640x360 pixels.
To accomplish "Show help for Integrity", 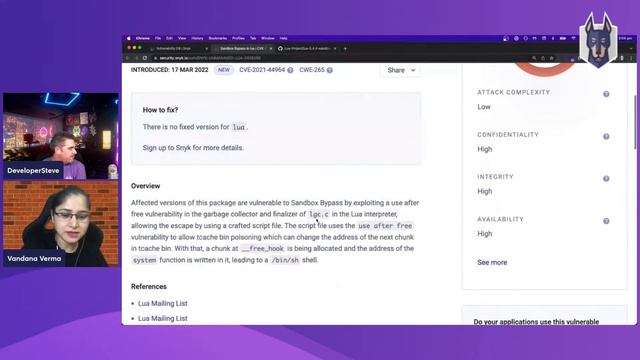I will pyautogui.click(x=606, y=178).
